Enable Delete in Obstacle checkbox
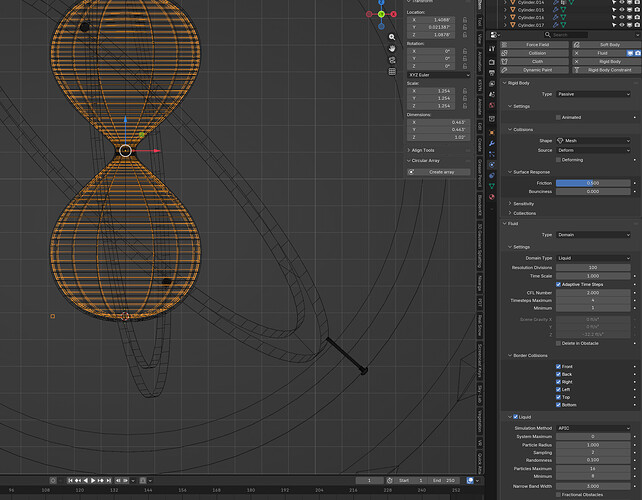 [x=558, y=343]
